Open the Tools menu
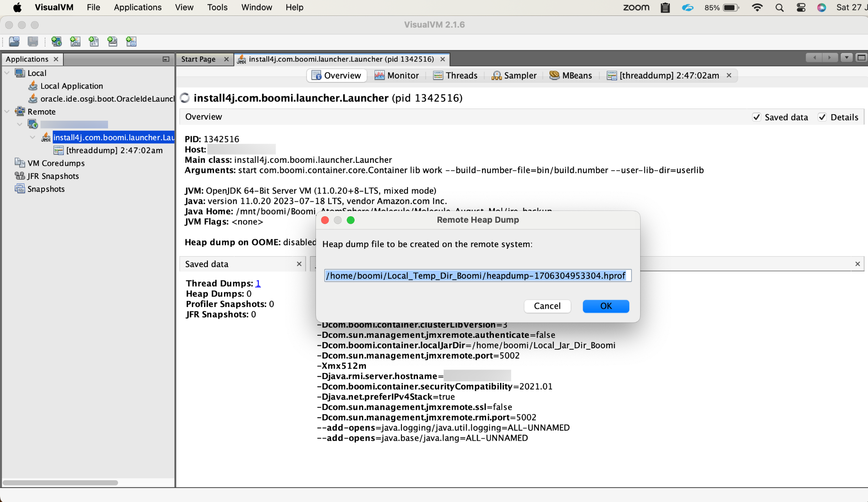Image resolution: width=868 pixels, height=502 pixels. (x=217, y=7)
